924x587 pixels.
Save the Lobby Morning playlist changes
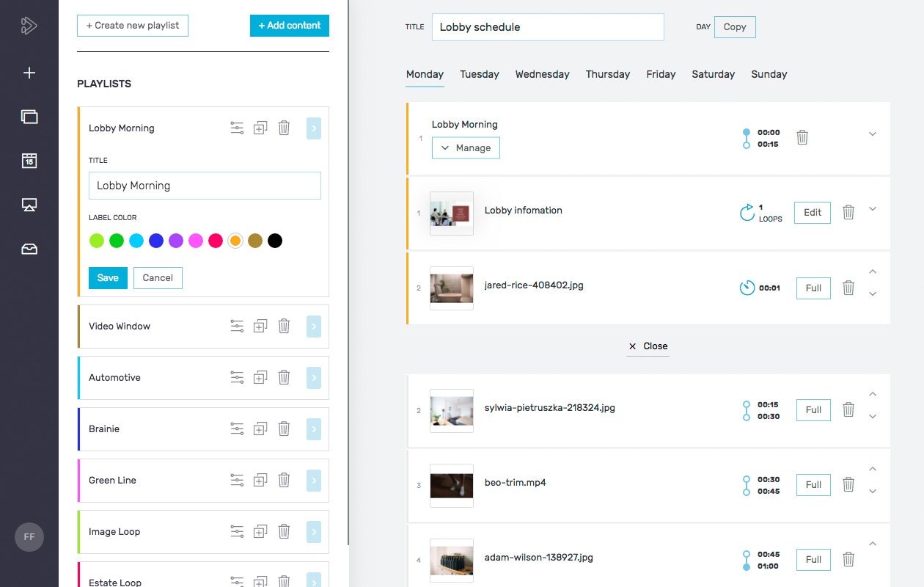108,278
